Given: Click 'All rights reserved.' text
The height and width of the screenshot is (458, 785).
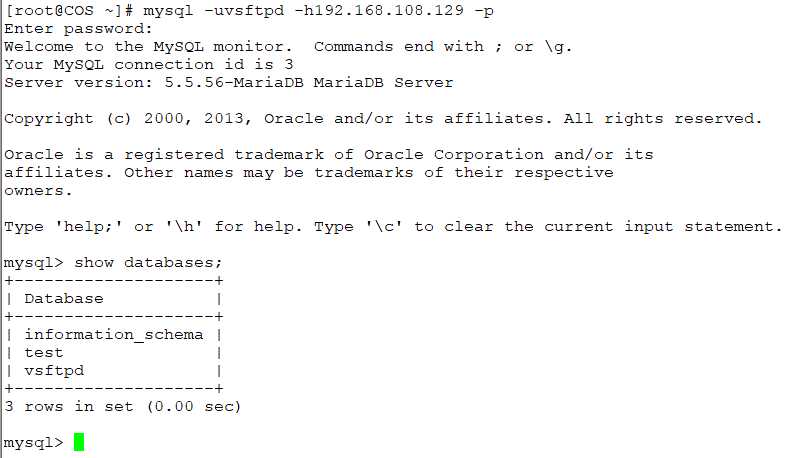Looking at the screenshot, I should point(663,119).
